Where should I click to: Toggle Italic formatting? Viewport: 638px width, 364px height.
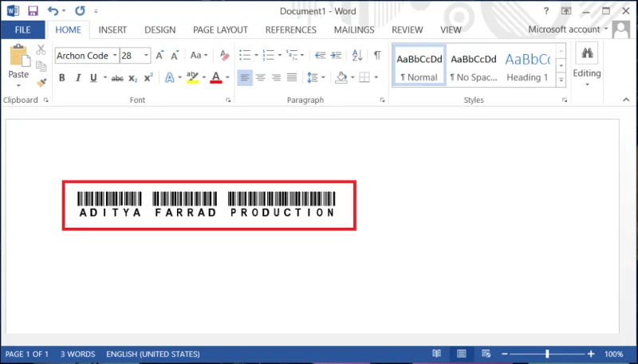[x=78, y=77]
